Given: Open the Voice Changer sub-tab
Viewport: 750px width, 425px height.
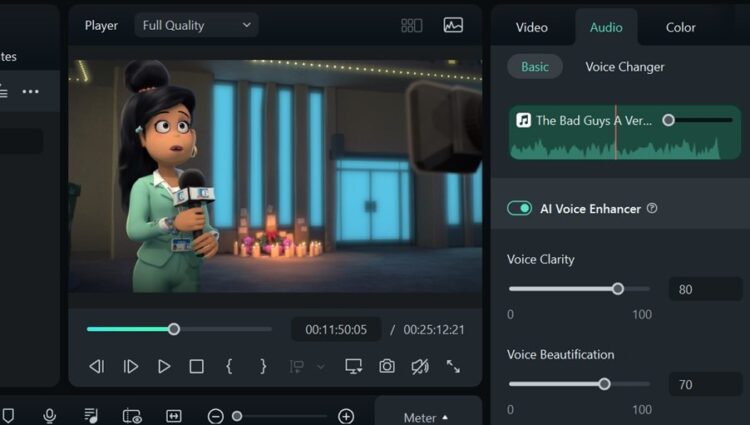Looking at the screenshot, I should [x=625, y=67].
